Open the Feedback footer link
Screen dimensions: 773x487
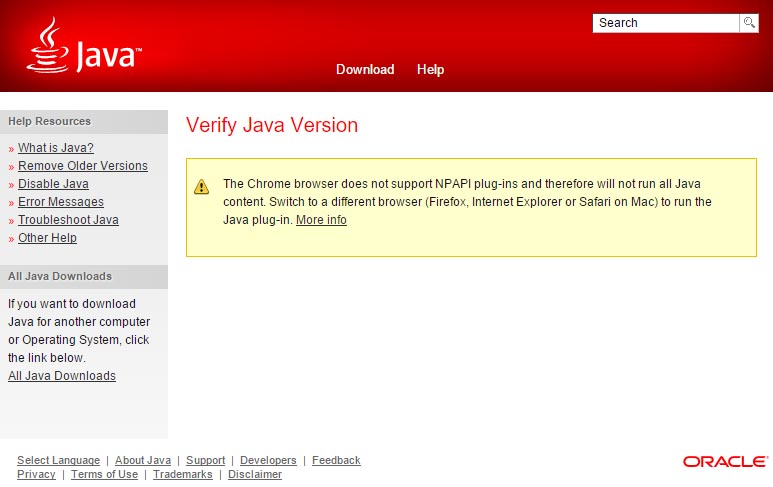(x=336, y=460)
